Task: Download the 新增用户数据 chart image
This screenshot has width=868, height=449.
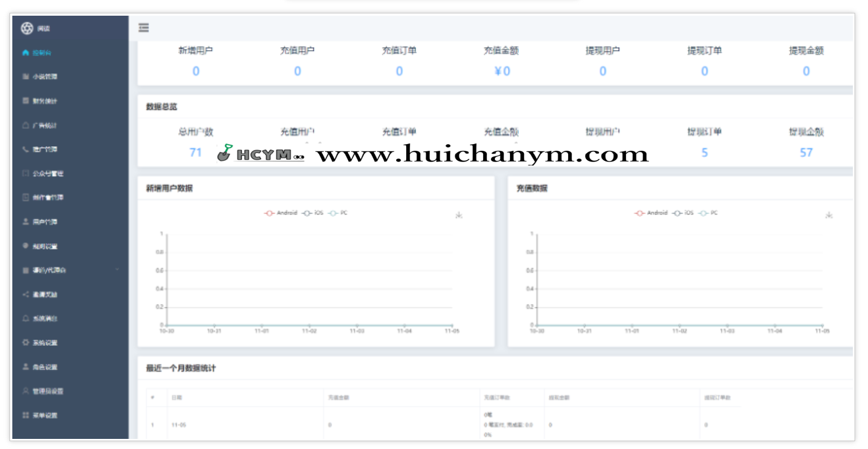Action: click(x=459, y=215)
